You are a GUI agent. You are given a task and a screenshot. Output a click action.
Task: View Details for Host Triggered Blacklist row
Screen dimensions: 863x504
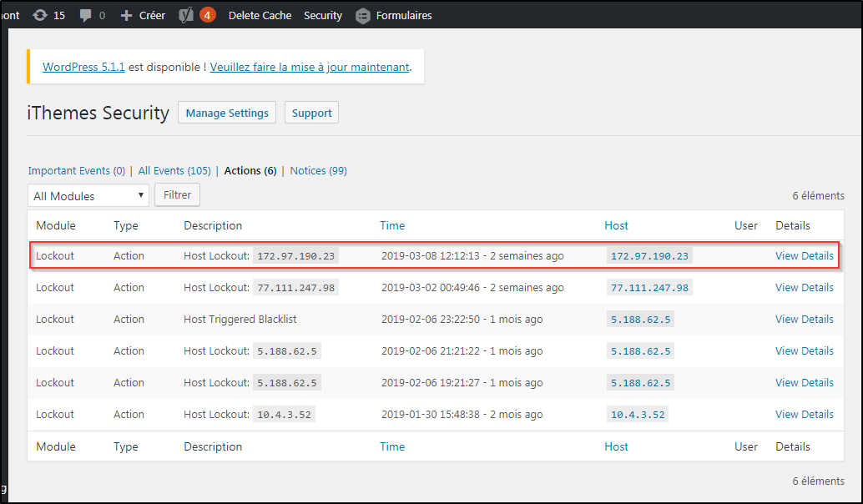(804, 319)
